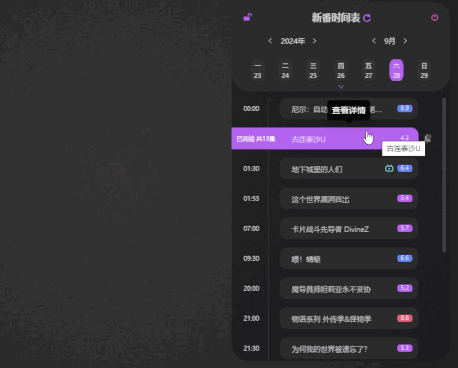
Task: Toggle the purple unlock padlock icon
Action: (247, 17)
